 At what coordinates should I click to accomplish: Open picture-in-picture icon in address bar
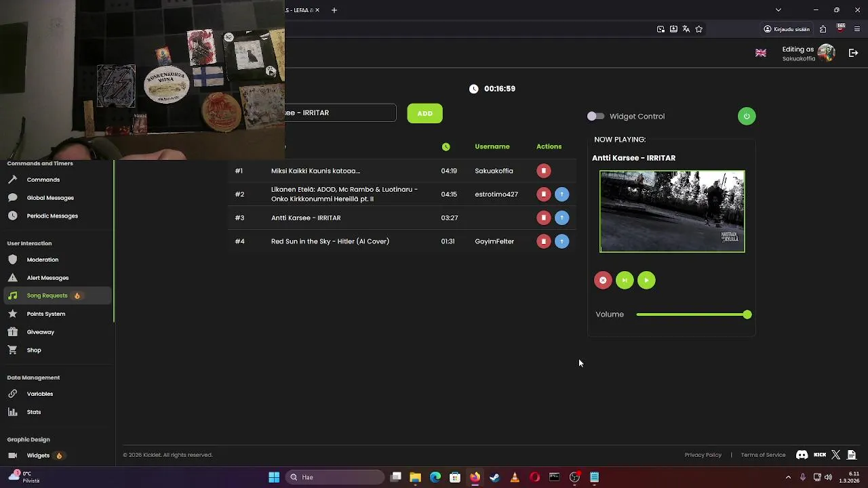click(x=660, y=29)
